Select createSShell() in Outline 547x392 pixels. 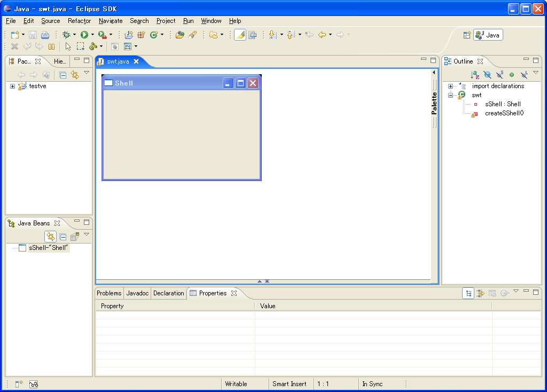pyautogui.click(x=504, y=113)
